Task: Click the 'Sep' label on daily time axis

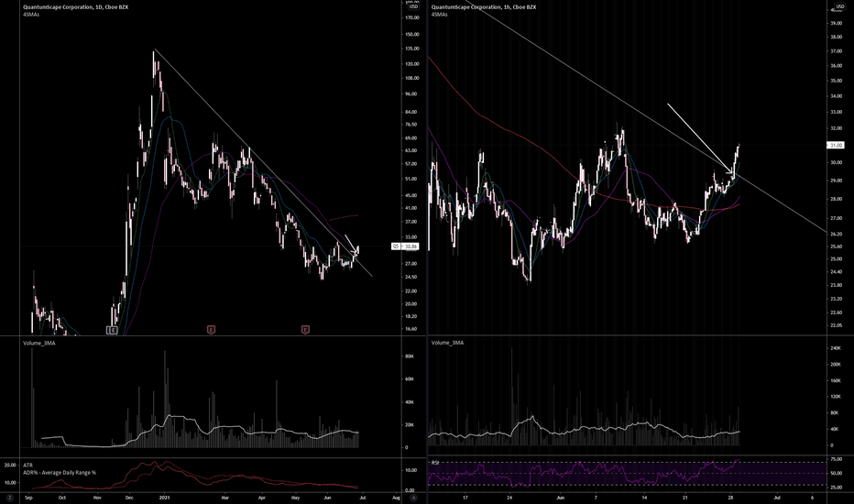Action: point(29,498)
